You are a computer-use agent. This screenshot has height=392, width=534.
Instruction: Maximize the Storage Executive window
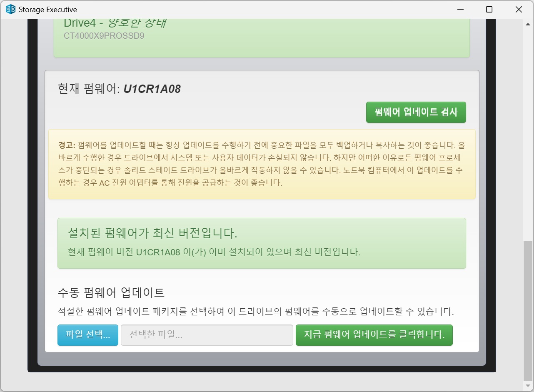pos(489,9)
